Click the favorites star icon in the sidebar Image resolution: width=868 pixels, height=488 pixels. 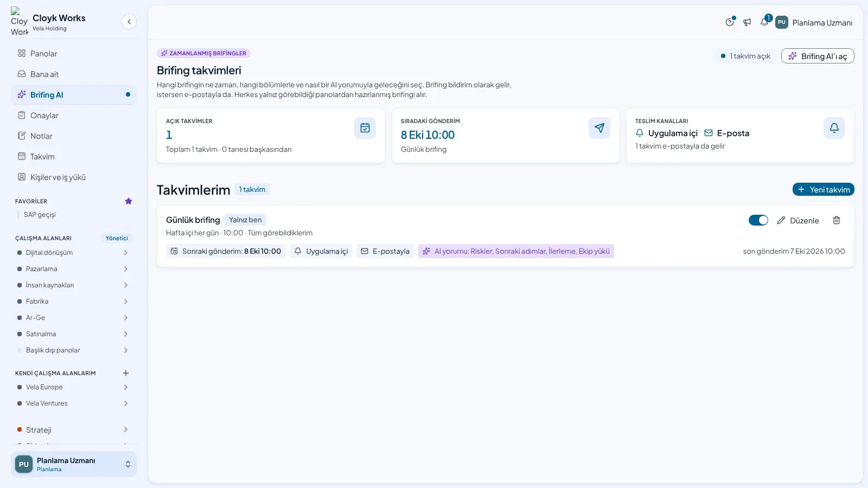pyautogui.click(x=129, y=201)
